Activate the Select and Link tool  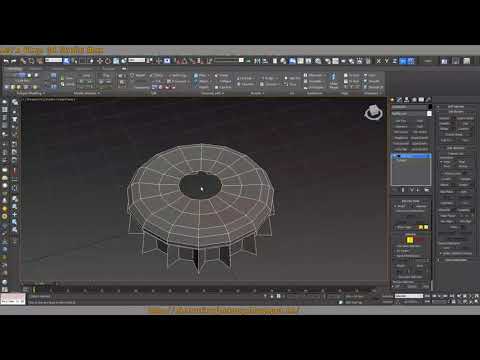coord(23,61)
